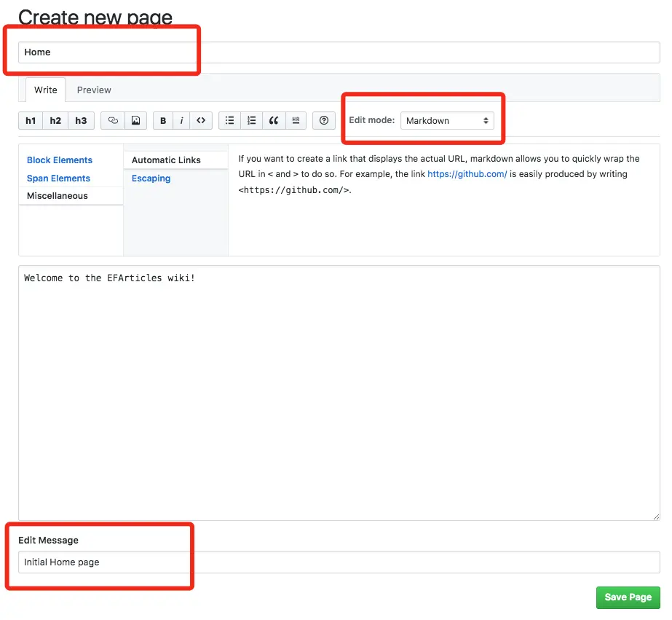
Task: Insert an image using the picture icon
Action: pos(136,120)
